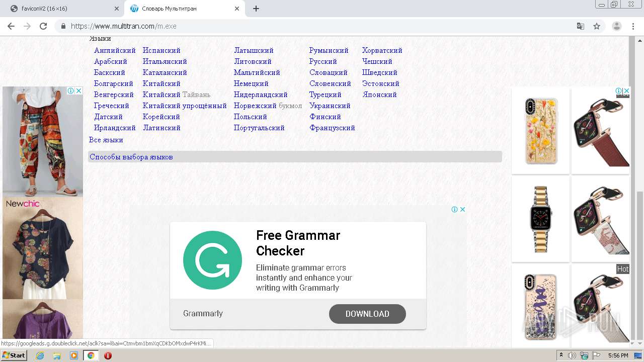Click the Chrome taskbar icon
644x362 pixels.
point(91,355)
